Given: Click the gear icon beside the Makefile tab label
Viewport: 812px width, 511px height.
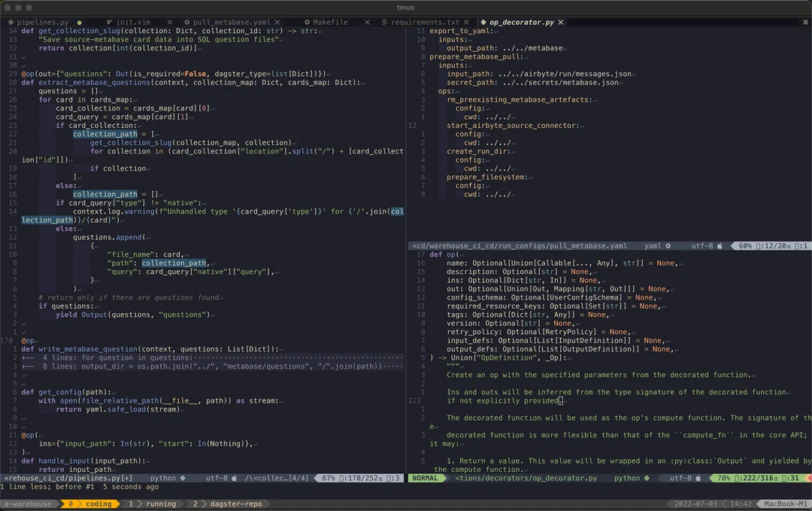Looking at the screenshot, I should pos(308,22).
